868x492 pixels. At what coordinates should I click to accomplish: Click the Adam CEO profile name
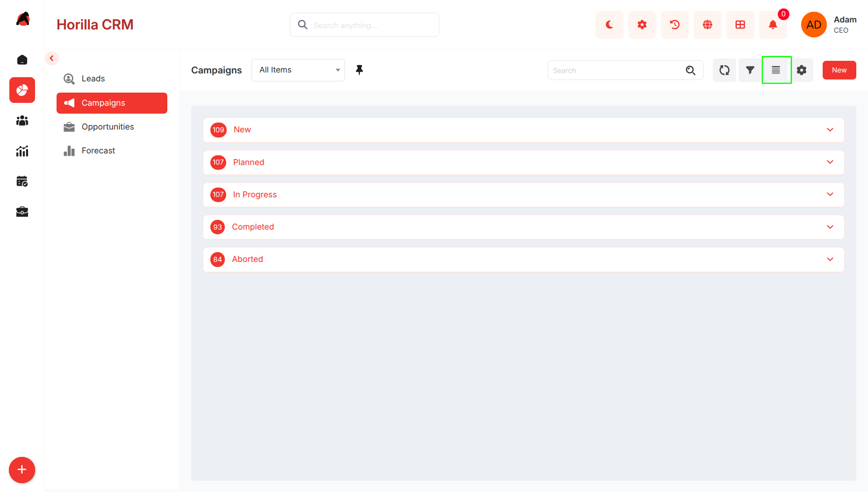(x=845, y=25)
